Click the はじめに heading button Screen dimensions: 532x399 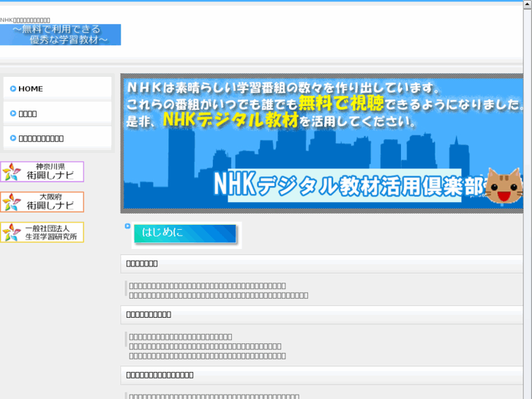pos(185,234)
